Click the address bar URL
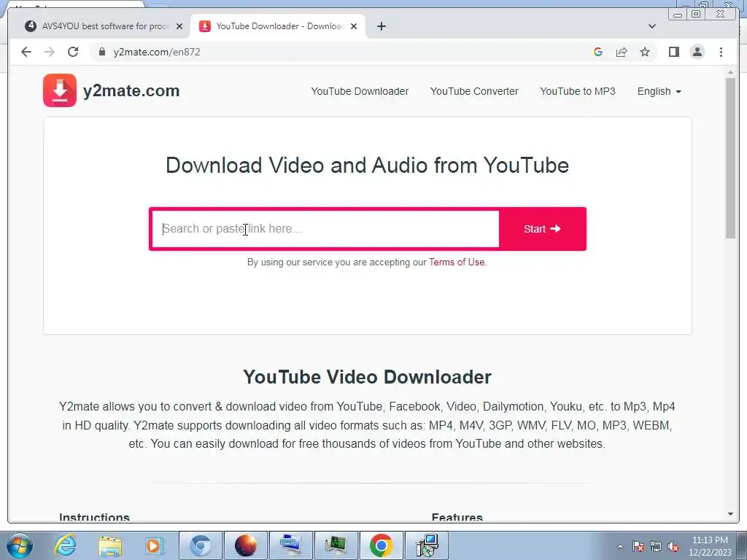Image resolution: width=747 pixels, height=560 pixels. point(157,52)
